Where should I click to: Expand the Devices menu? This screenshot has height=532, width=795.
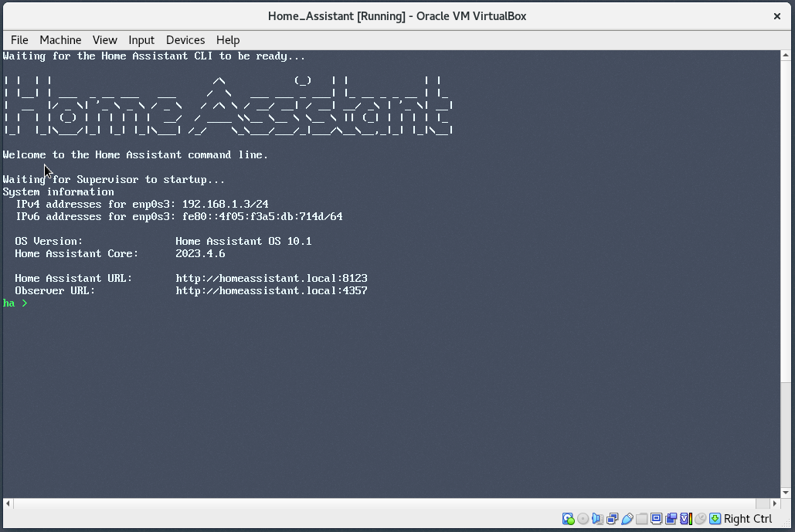(x=185, y=40)
